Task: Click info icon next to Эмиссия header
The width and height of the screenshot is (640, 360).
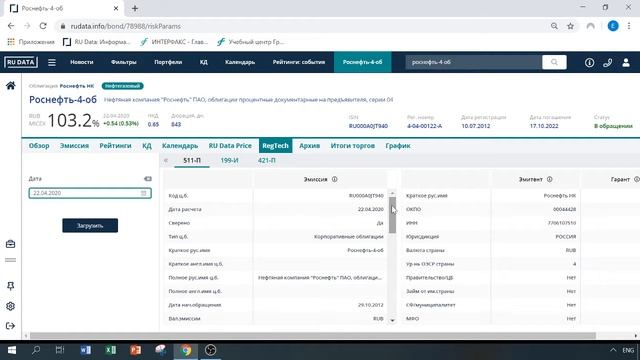Action: click(335, 179)
